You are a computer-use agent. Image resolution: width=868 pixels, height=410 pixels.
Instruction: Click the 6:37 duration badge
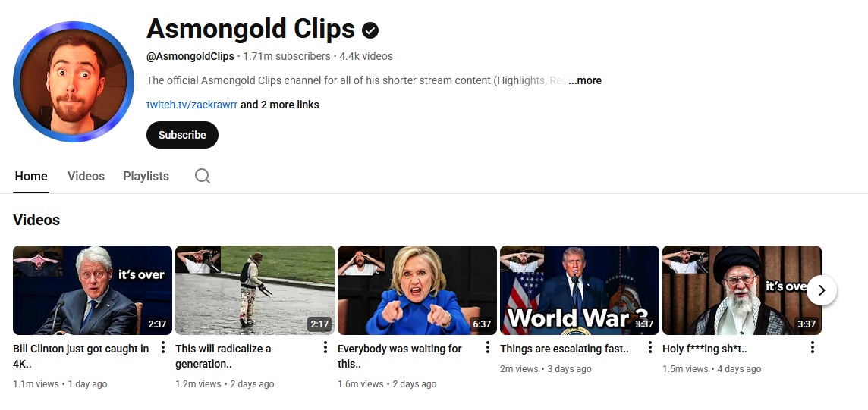pos(482,324)
